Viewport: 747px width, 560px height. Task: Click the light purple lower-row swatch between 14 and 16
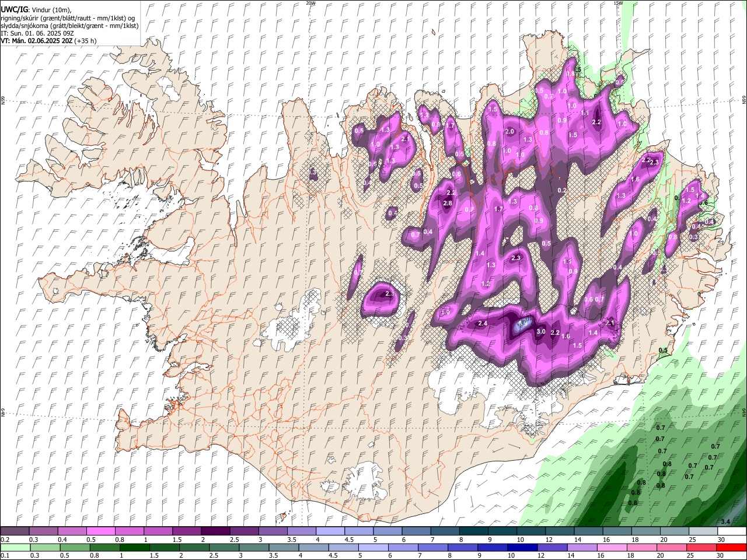tap(582, 547)
